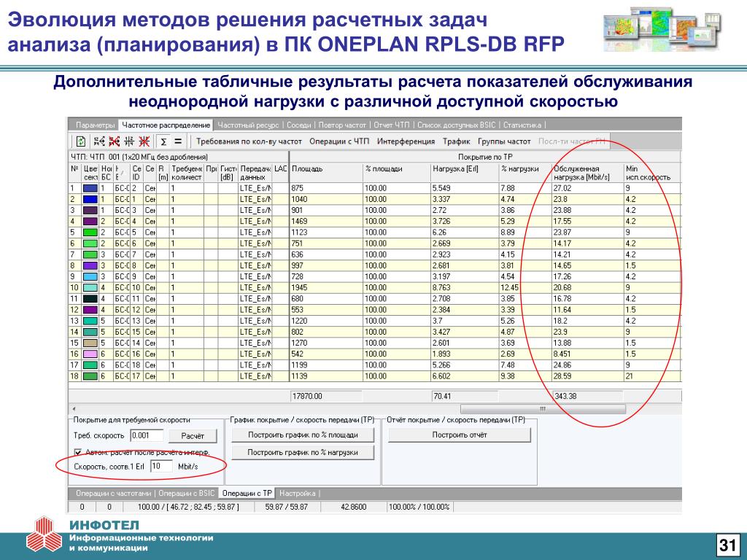Switch to Параметры tab

pos(95,125)
